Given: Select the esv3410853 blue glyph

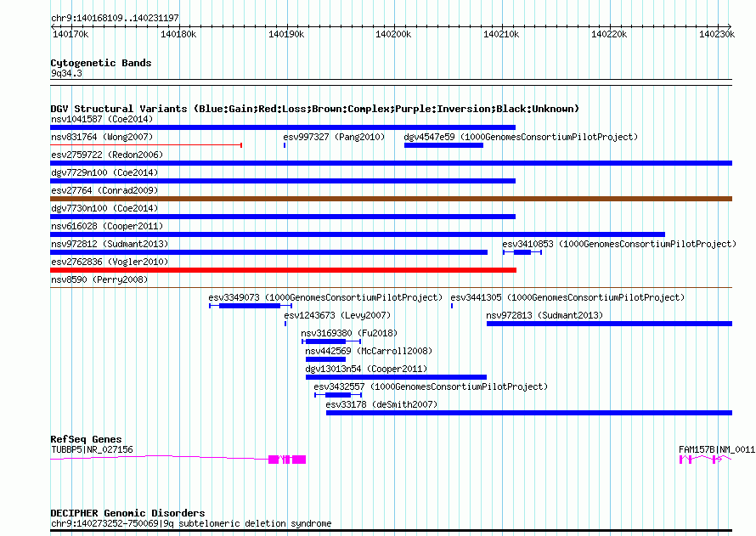Looking at the screenshot, I should (522, 252).
